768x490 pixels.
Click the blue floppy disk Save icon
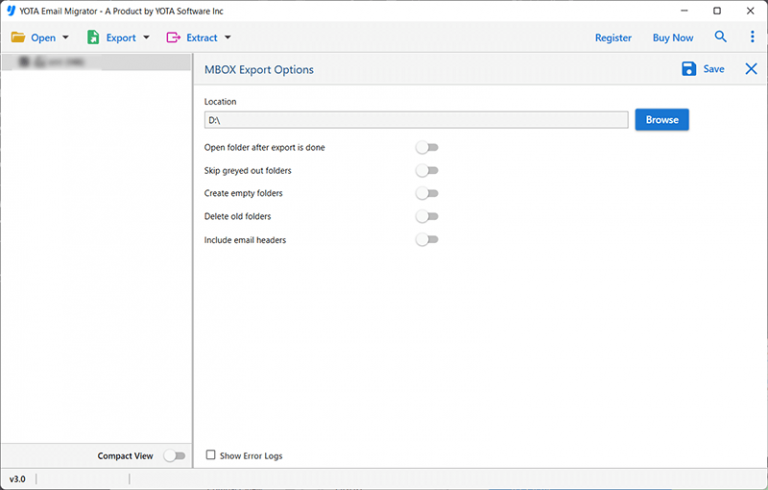pyautogui.click(x=689, y=69)
